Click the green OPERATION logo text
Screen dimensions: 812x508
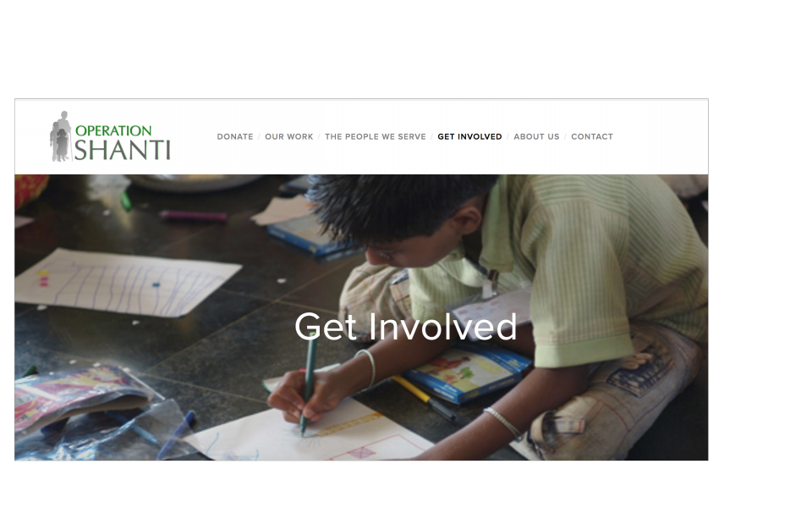[x=113, y=130]
